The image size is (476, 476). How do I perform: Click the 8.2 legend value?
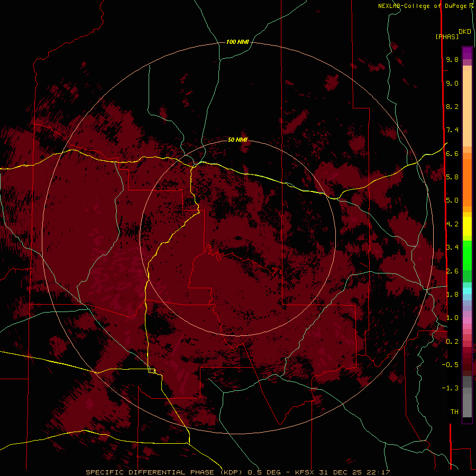click(x=452, y=106)
